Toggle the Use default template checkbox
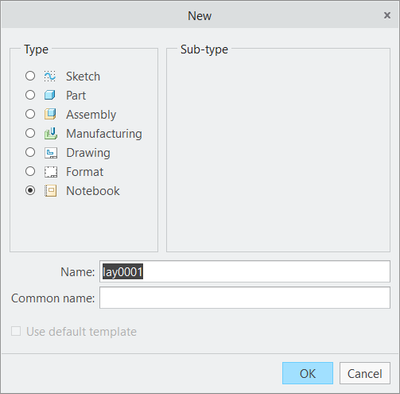Viewport: 400px width, 394px height. (16, 331)
